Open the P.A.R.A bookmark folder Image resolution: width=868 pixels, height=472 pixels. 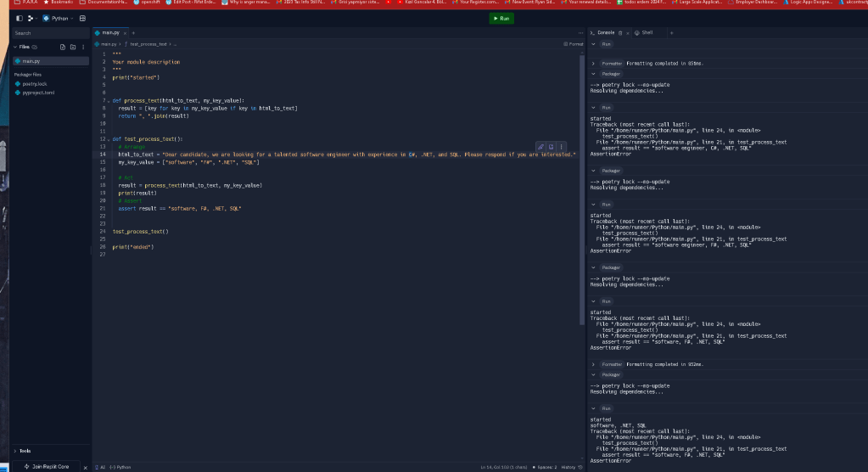click(25, 3)
